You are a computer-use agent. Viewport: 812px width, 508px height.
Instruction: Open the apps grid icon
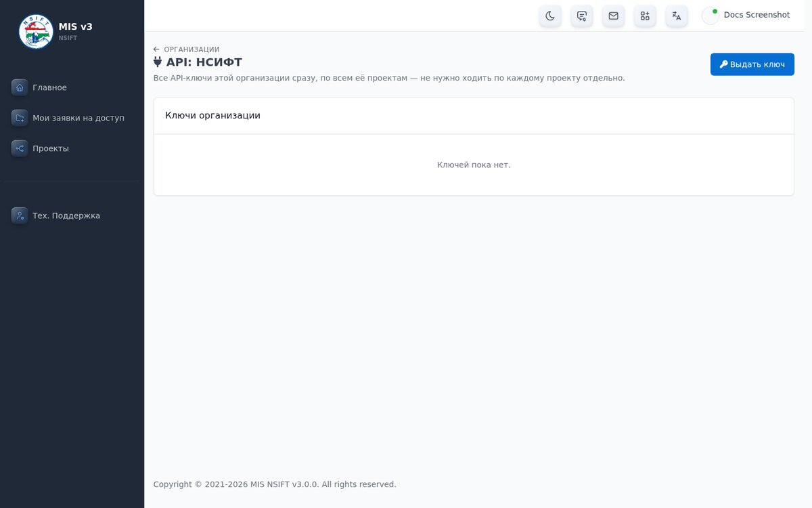(645, 16)
